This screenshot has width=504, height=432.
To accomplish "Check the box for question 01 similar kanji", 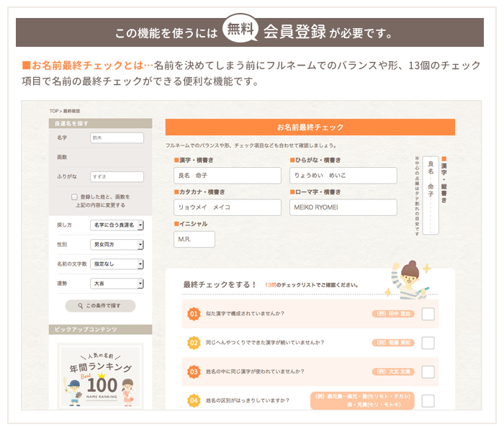I will (x=428, y=314).
